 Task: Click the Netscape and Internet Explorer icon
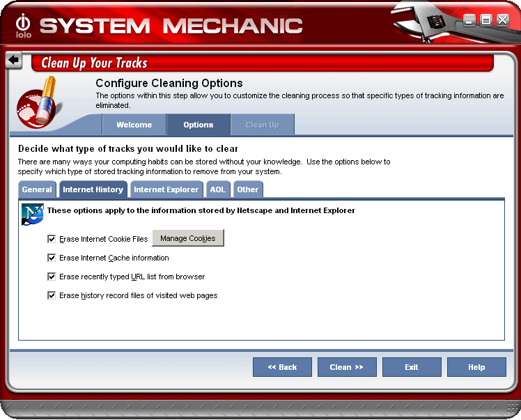click(x=33, y=215)
